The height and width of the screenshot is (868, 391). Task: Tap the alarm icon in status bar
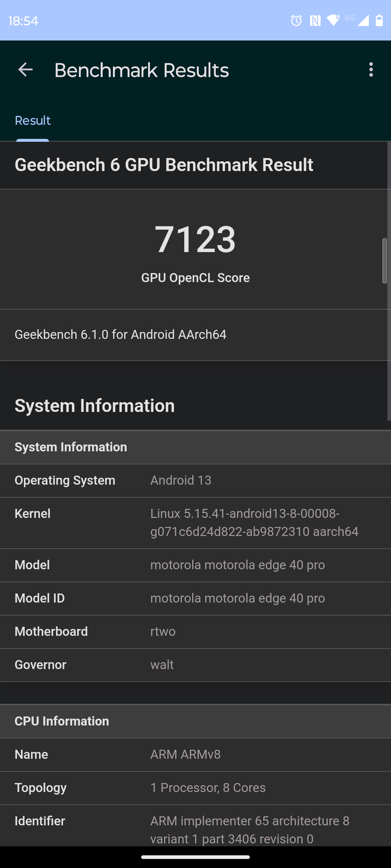(296, 21)
